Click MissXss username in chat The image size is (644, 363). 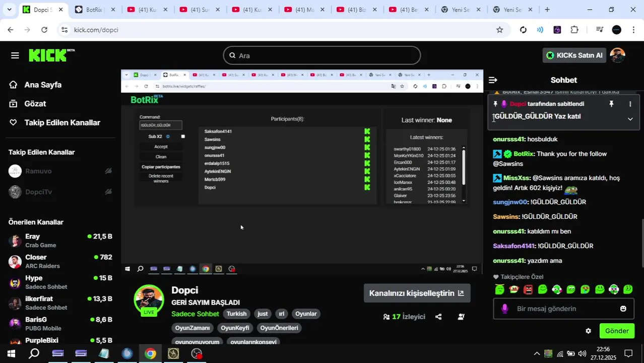(517, 178)
